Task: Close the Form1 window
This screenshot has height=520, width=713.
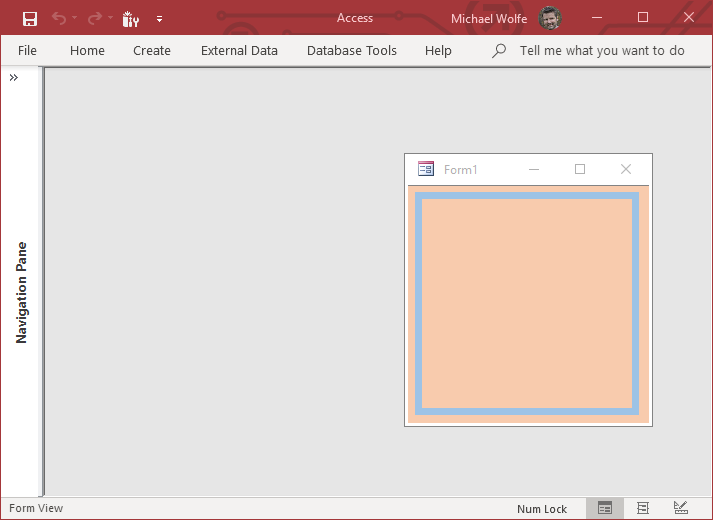Action: 626,169
